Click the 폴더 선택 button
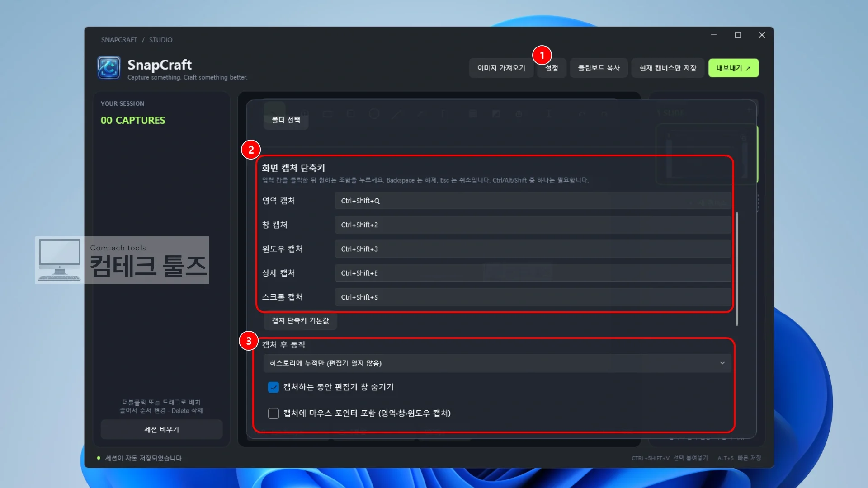Image resolution: width=868 pixels, height=488 pixels. pos(286,120)
